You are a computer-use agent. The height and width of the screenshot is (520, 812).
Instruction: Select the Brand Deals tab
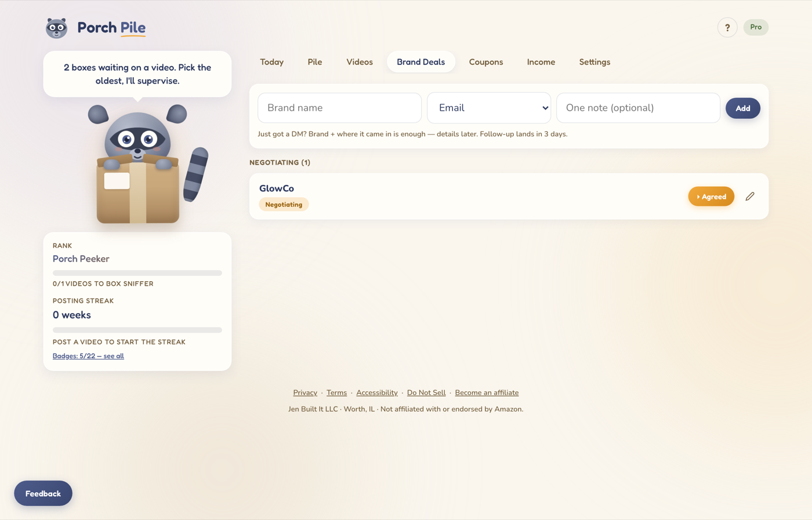coord(420,62)
